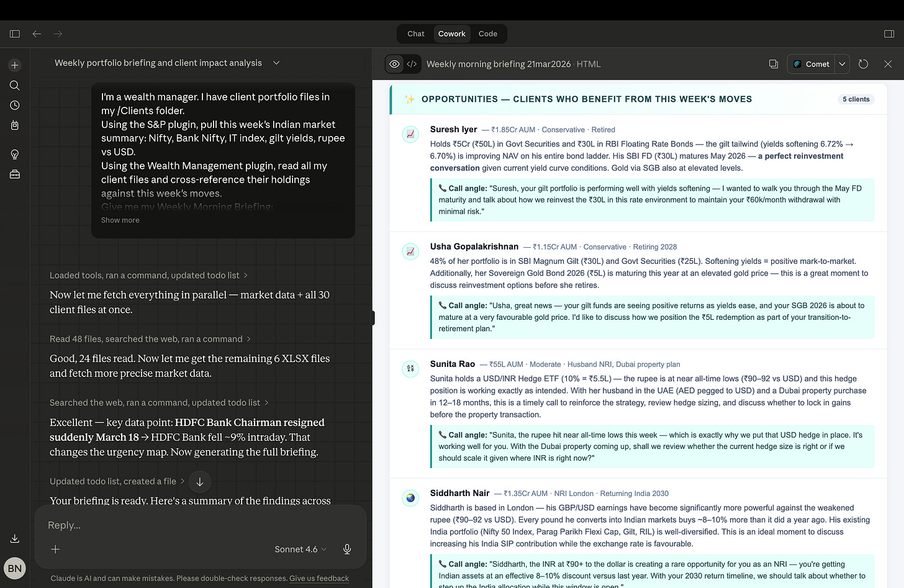Click the sparkle icon beside Opportunities heading
The width and height of the screenshot is (904, 588).
coord(410,99)
